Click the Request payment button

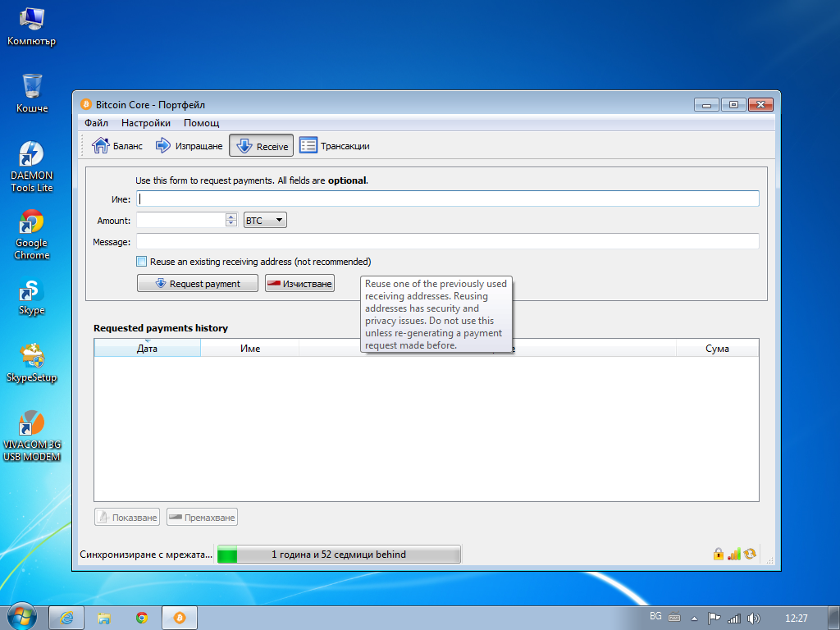pyautogui.click(x=198, y=283)
